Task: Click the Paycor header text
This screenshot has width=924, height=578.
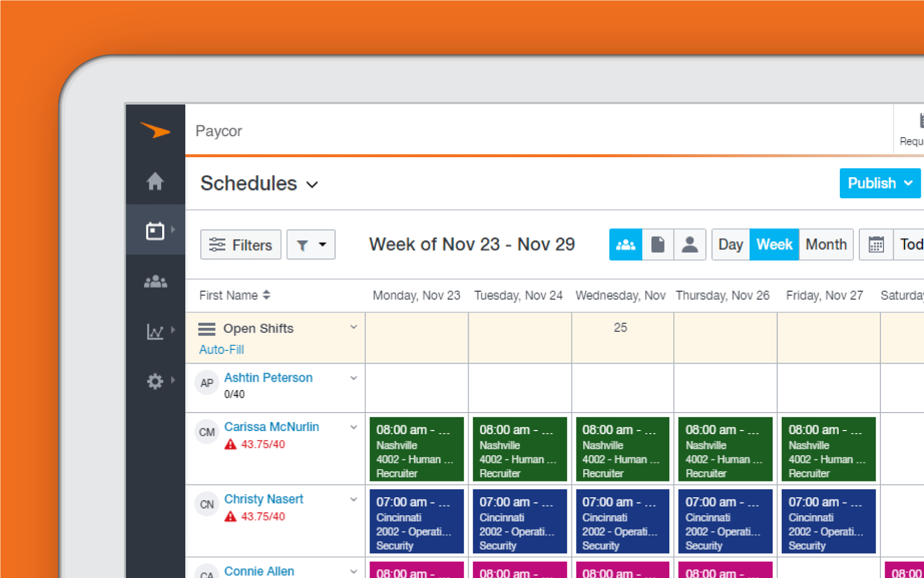Action: [219, 131]
